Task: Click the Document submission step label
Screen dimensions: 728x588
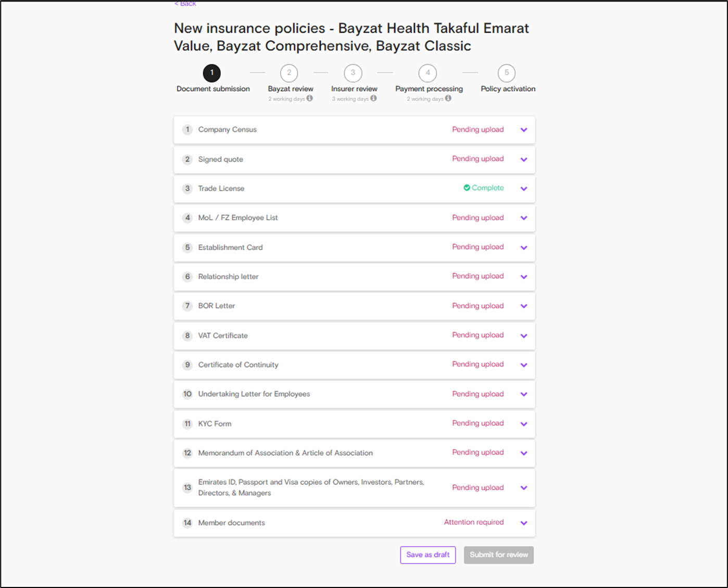Action: [x=213, y=89]
